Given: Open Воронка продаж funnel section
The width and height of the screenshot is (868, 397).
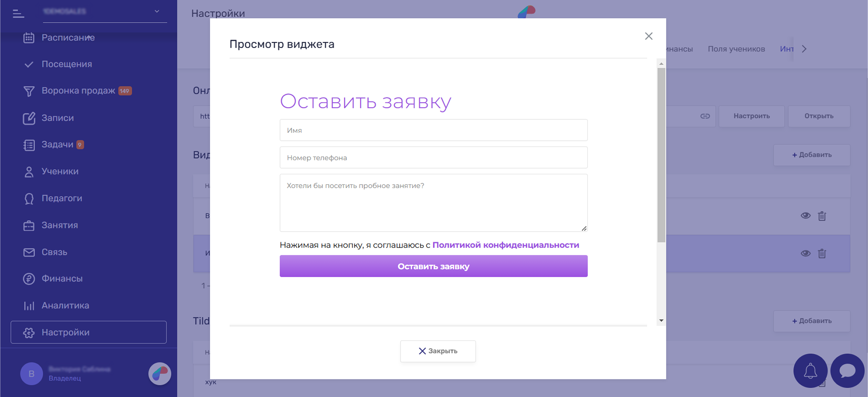Looking at the screenshot, I should pyautogui.click(x=78, y=91).
